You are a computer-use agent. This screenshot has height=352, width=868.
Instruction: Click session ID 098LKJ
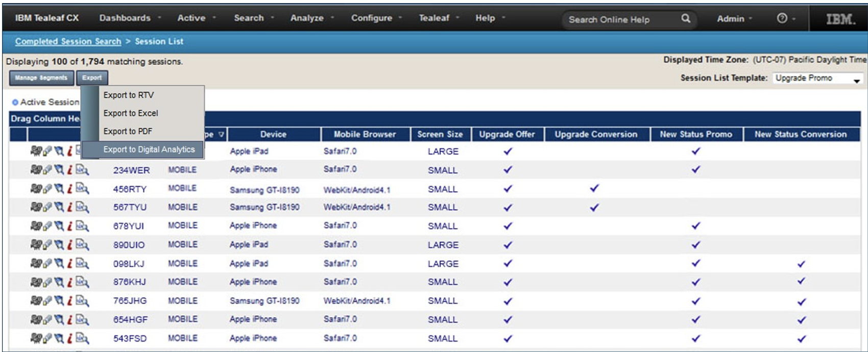(x=129, y=264)
